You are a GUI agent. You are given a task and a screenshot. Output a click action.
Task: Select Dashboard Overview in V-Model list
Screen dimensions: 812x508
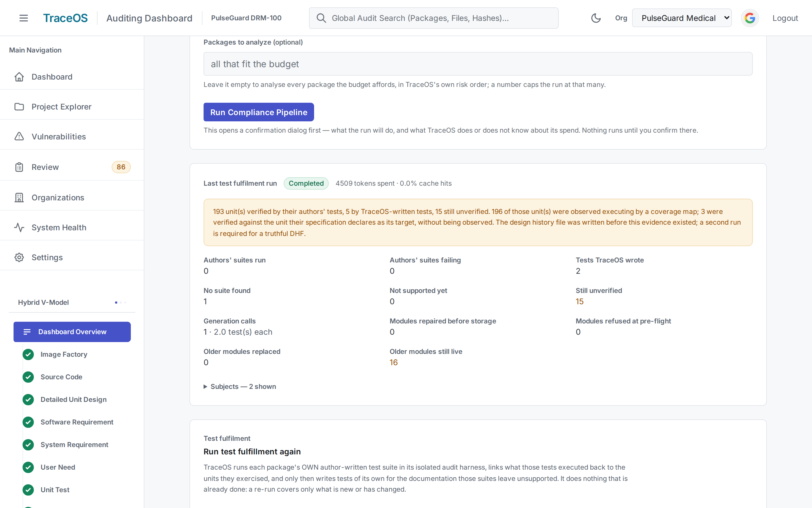point(72,332)
